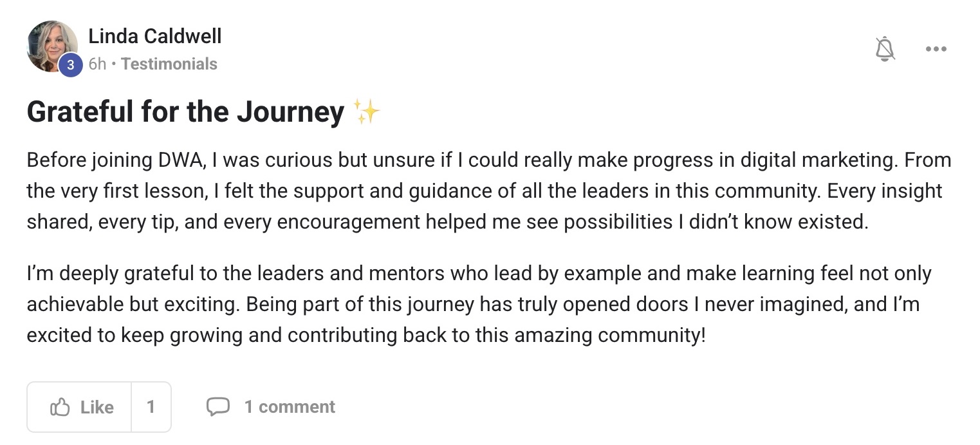
Task: View who liked via the count 1
Action: coord(151,407)
